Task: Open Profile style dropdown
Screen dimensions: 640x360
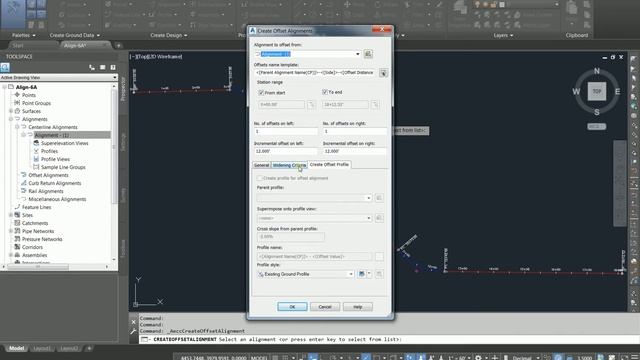Action: 351,274
